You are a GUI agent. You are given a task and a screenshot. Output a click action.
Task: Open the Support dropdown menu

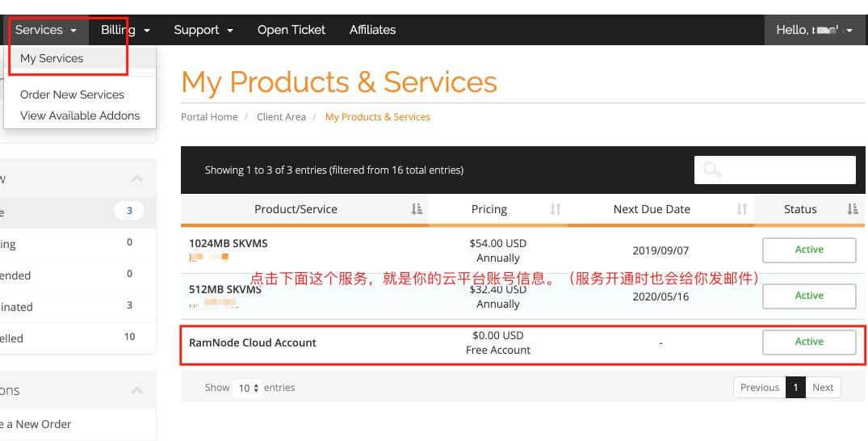pos(203,30)
